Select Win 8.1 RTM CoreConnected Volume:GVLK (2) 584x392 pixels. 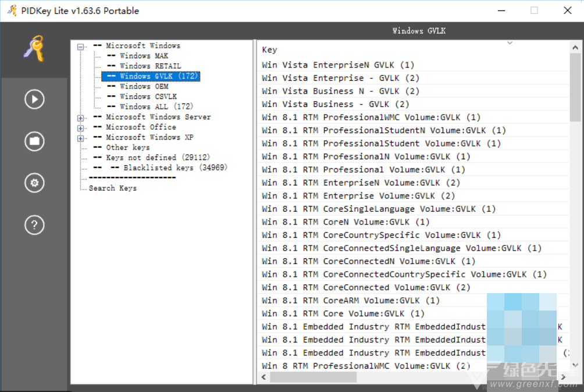point(414,287)
